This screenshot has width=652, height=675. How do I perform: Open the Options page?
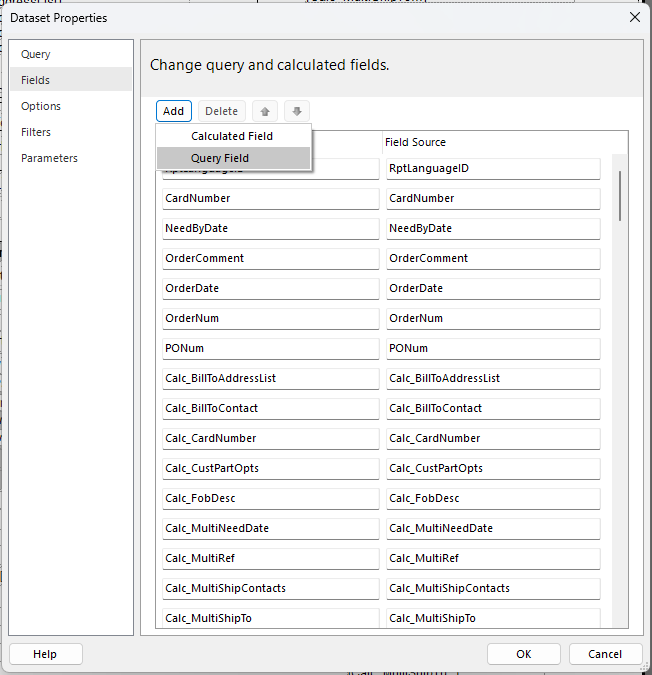tap(41, 106)
